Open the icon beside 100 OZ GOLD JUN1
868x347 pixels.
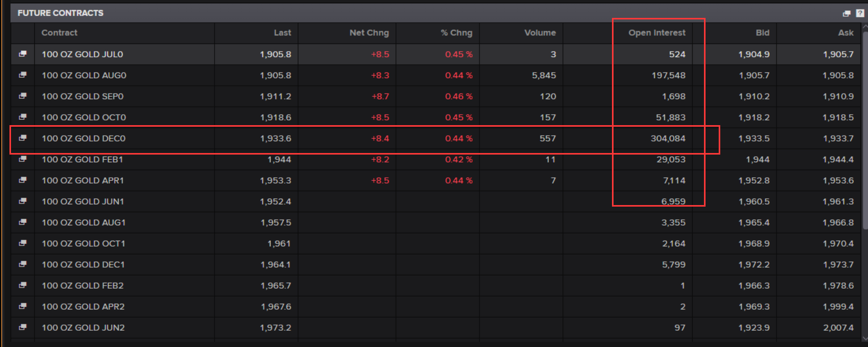23,201
